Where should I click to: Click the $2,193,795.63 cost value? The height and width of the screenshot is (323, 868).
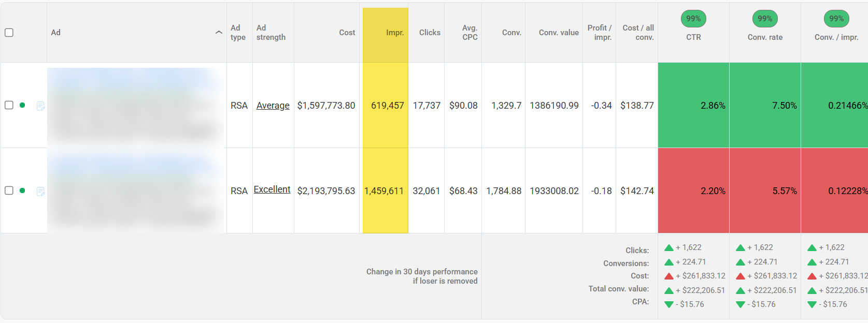click(326, 191)
